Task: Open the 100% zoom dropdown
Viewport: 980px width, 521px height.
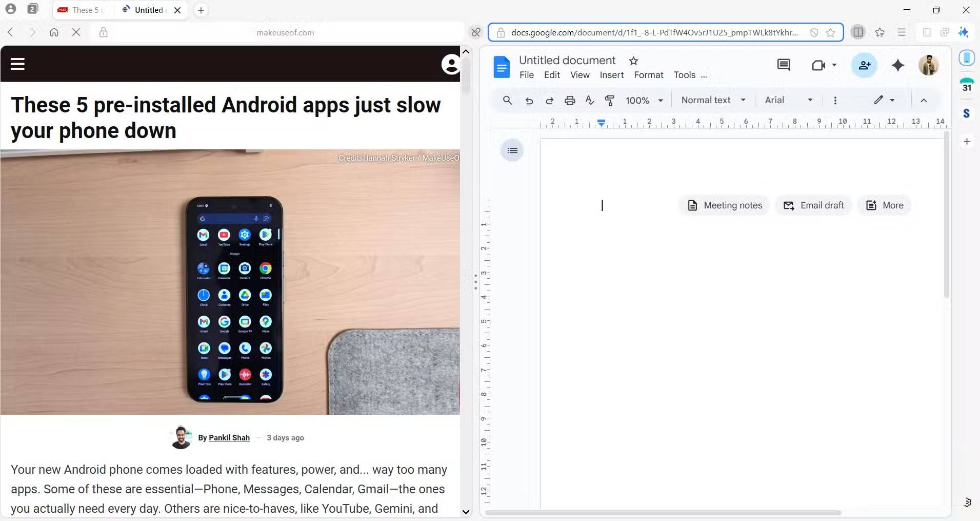Action: [x=644, y=101]
